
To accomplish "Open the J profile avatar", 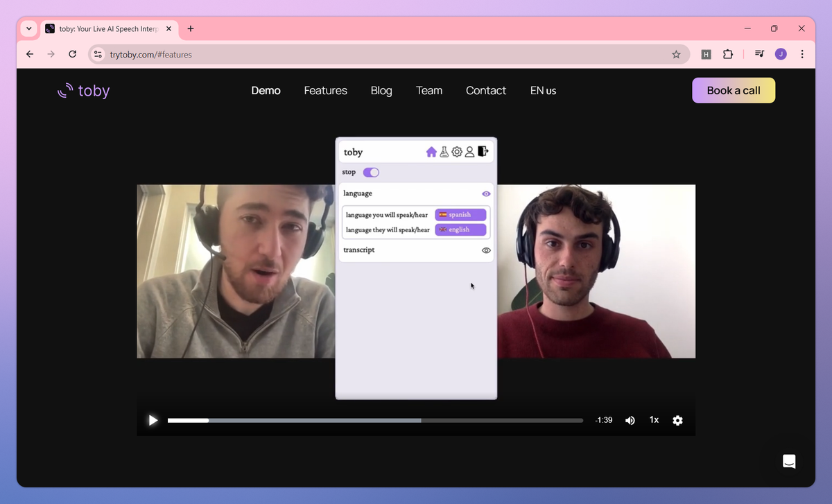I will (x=781, y=54).
